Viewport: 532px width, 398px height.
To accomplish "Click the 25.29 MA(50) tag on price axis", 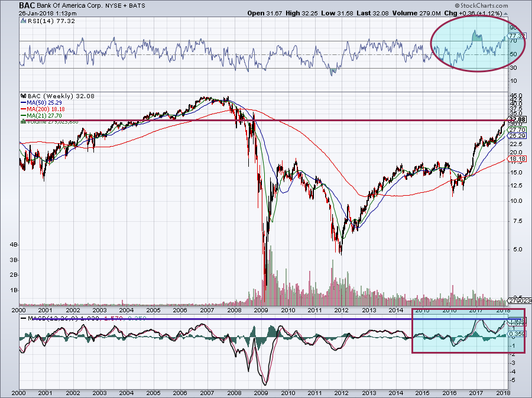I will pyautogui.click(x=517, y=135).
